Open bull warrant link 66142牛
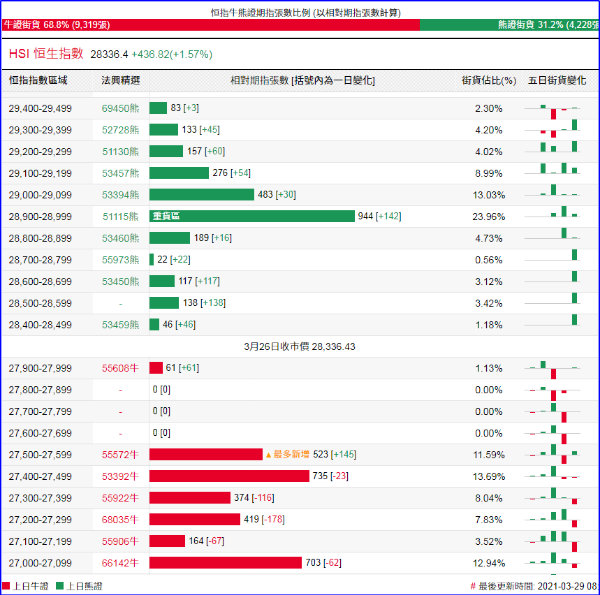Screen dimensions: 600x595 (120, 563)
